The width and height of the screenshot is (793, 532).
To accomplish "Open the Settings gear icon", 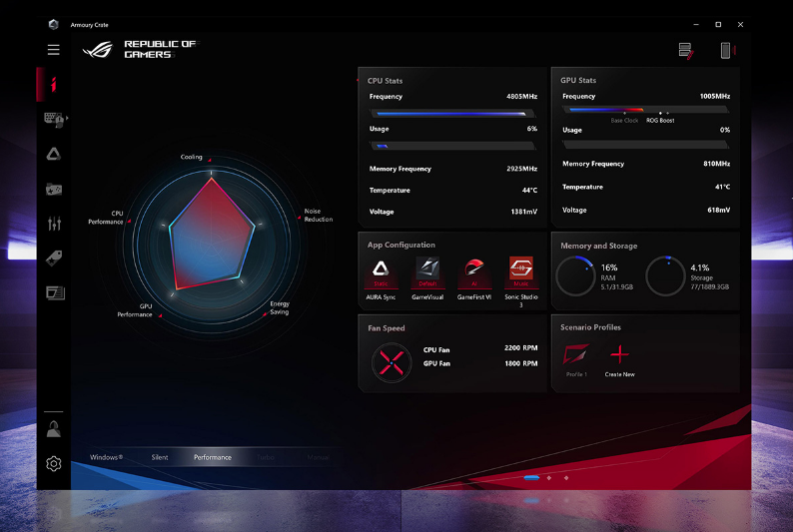I will pos(54,464).
